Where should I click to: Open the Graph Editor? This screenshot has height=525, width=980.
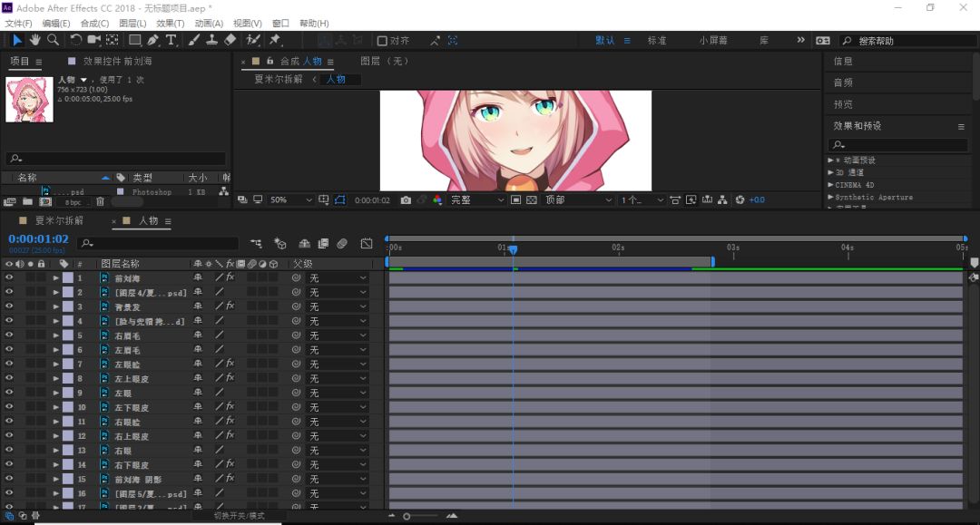367,244
